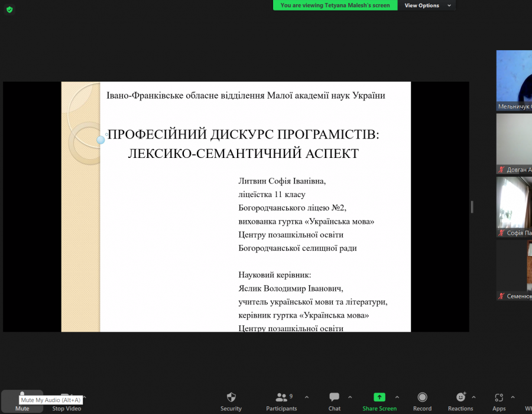The image size is (532, 414).
Task: Click the divider handle beside shared screen
Action: click(472, 206)
